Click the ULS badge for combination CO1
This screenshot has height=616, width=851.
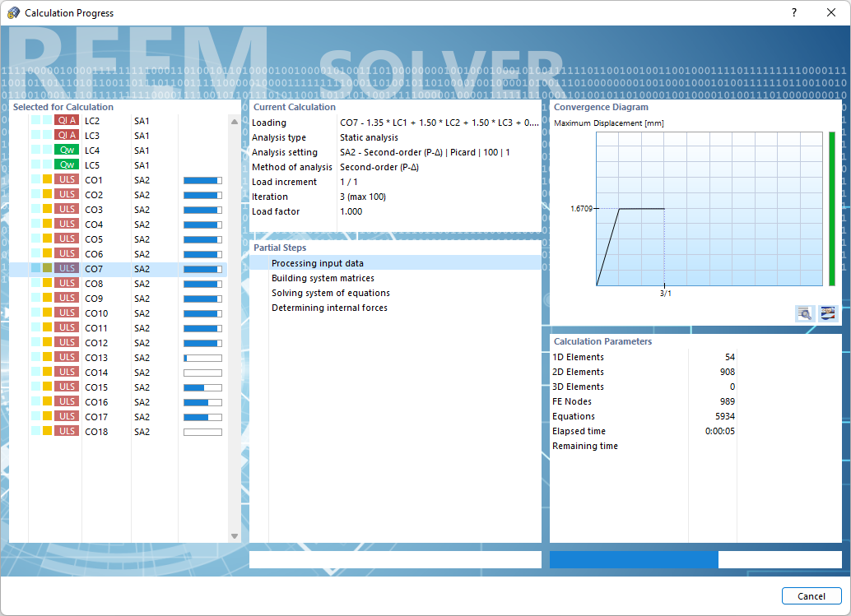pos(65,179)
